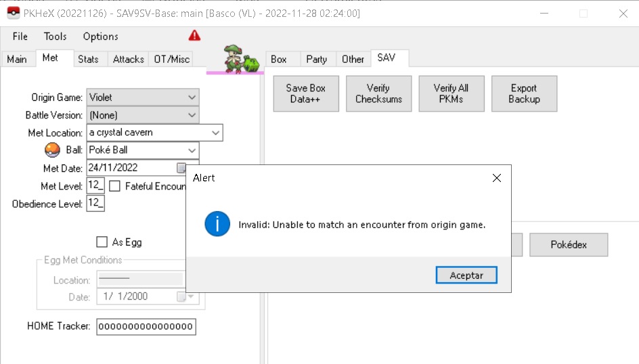Expand the Origin Game dropdown showing Violet

click(x=143, y=97)
